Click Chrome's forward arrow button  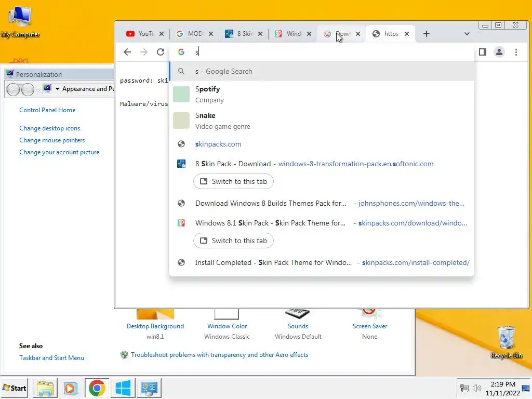(x=144, y=52)
